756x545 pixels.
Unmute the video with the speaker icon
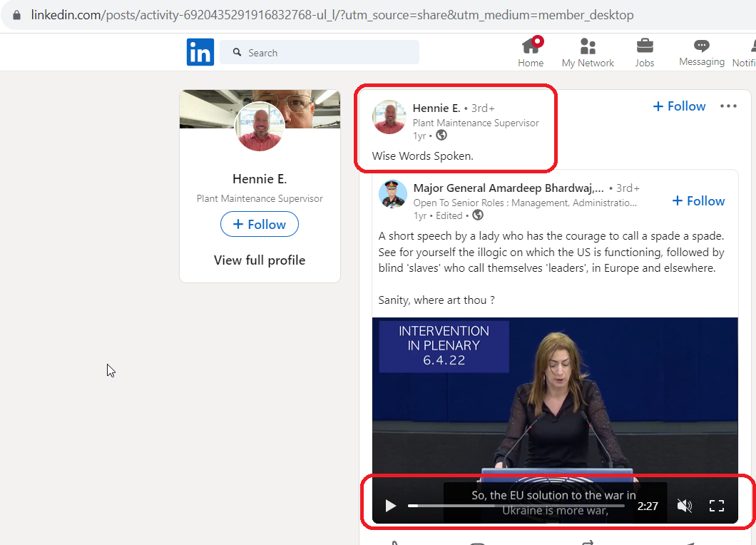(x=684, y=506)
